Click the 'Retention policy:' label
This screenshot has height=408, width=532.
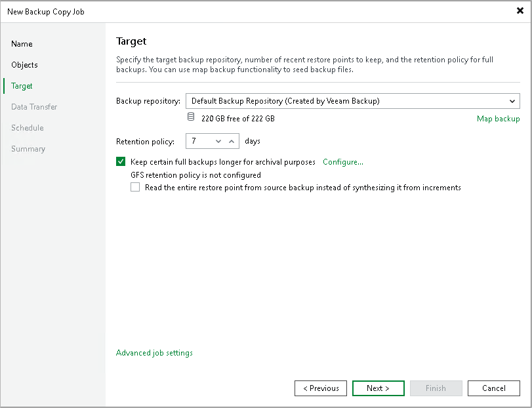145,142
